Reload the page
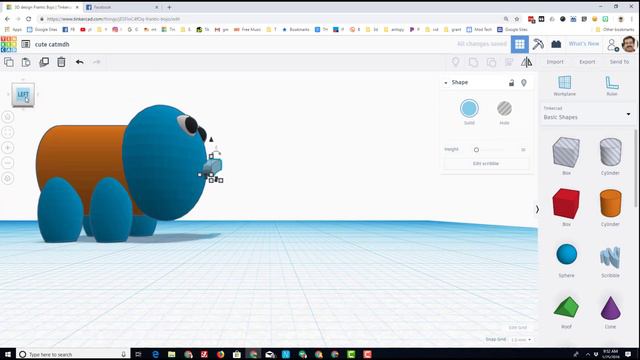Viewport: 640px width, 360px height. (29, 19)
